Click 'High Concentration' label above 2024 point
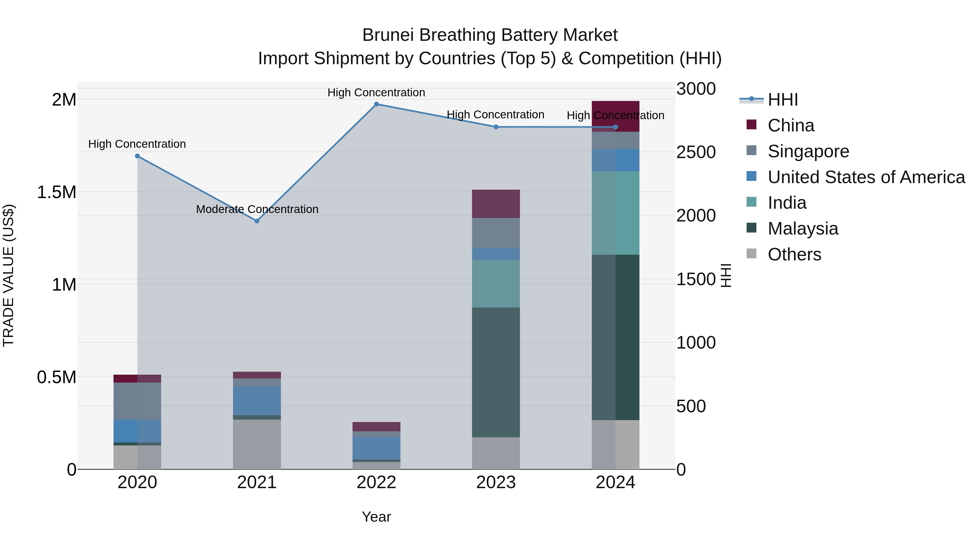Viewport: 980px width, 551px height. (615, 115)
